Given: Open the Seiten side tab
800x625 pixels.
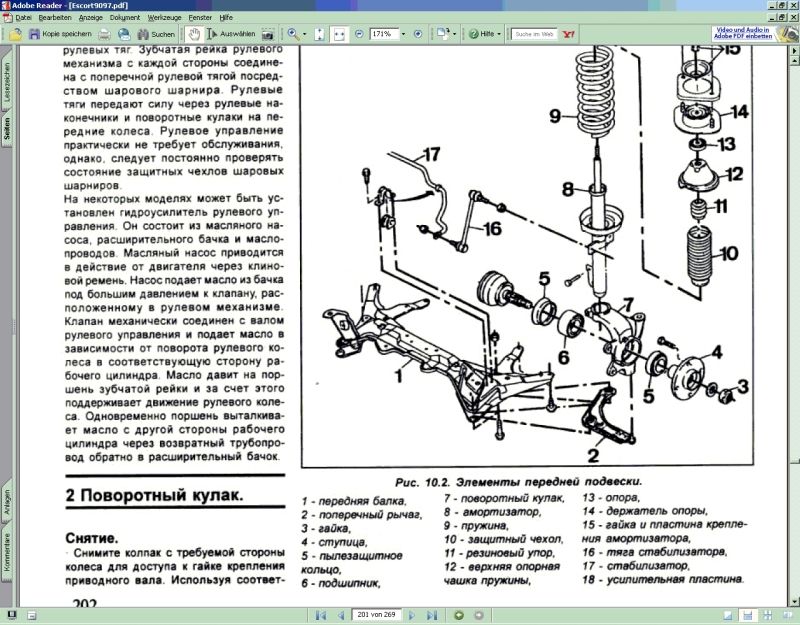Looking at the screenshot, I should 7,129.
